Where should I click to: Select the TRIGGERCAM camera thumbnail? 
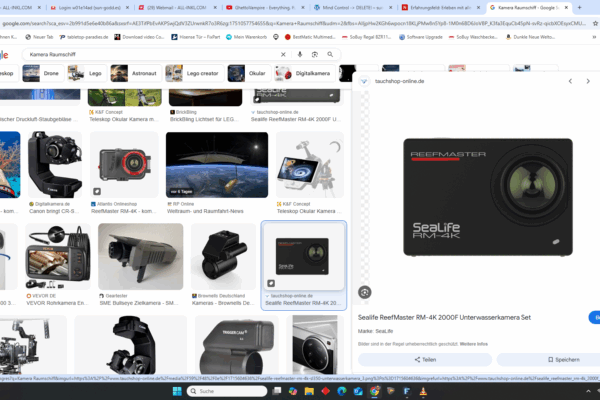[x=236, y=344]
